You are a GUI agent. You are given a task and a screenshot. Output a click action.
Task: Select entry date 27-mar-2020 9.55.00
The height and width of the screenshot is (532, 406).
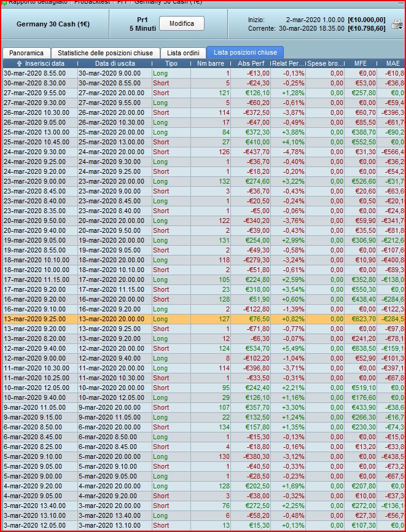34,93
